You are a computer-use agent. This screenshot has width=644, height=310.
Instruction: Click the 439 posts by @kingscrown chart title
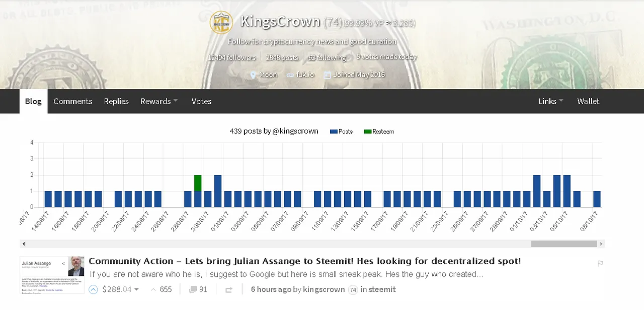(274, 131)
